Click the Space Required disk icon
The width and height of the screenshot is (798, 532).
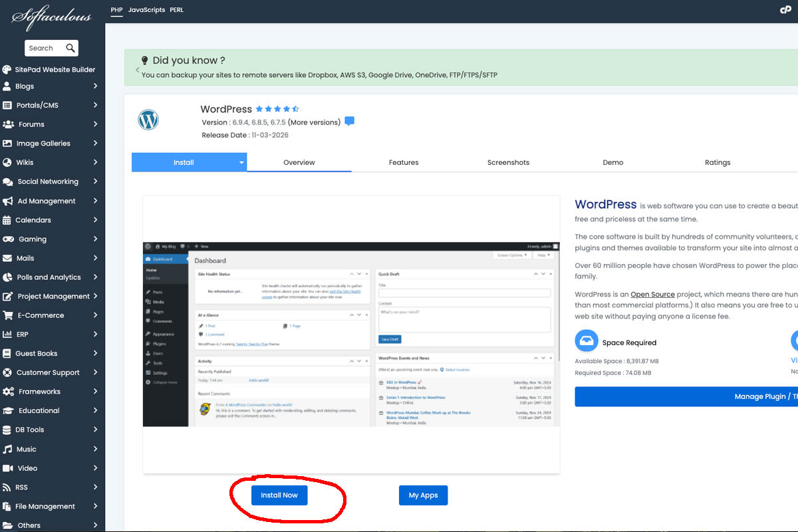(586, 340)
